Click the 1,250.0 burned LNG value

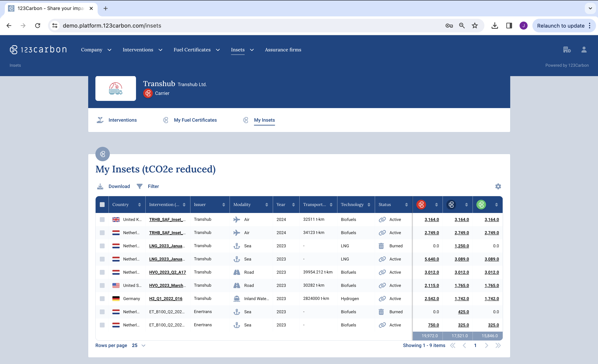click(462, 246)
